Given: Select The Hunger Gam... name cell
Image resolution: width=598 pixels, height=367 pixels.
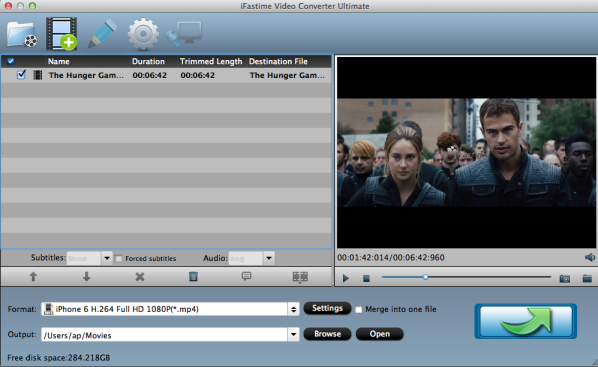Looking at the screenshot, I should 86,75.
